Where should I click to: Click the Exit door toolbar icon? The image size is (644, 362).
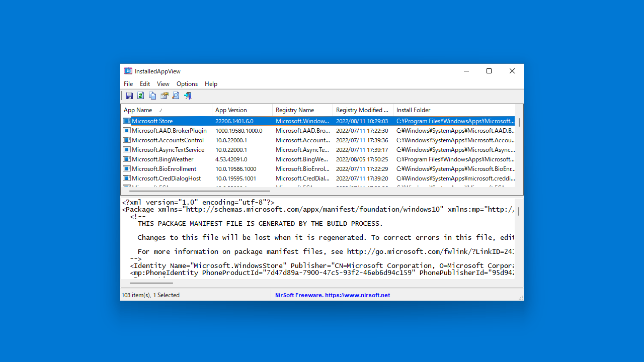pyautogui.click(x=188, y=96)
